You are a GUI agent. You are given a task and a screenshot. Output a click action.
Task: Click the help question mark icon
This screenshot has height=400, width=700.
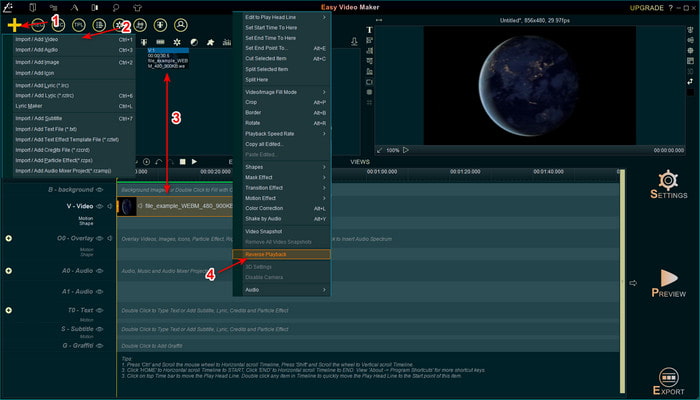tap(671, 8)
